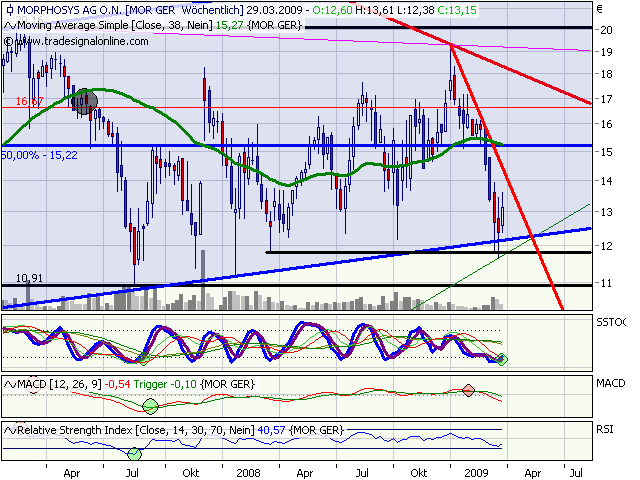Select the green diamond at the SSTOC line end
The image size is (640, 480).
point(503,359)
